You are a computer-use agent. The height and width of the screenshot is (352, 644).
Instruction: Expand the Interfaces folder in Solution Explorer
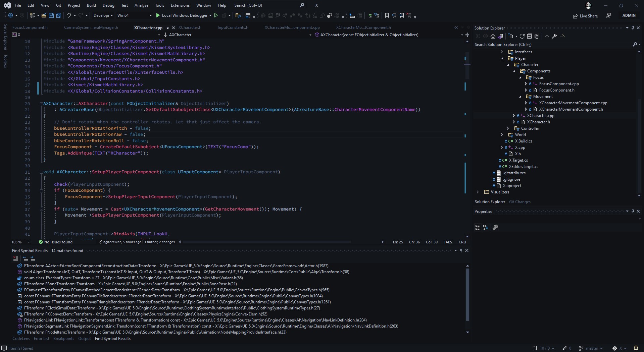(x=502, y=52)
